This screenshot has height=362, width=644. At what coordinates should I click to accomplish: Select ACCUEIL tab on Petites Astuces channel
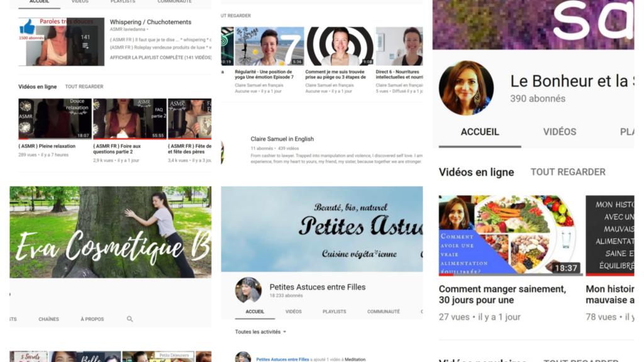255,312
